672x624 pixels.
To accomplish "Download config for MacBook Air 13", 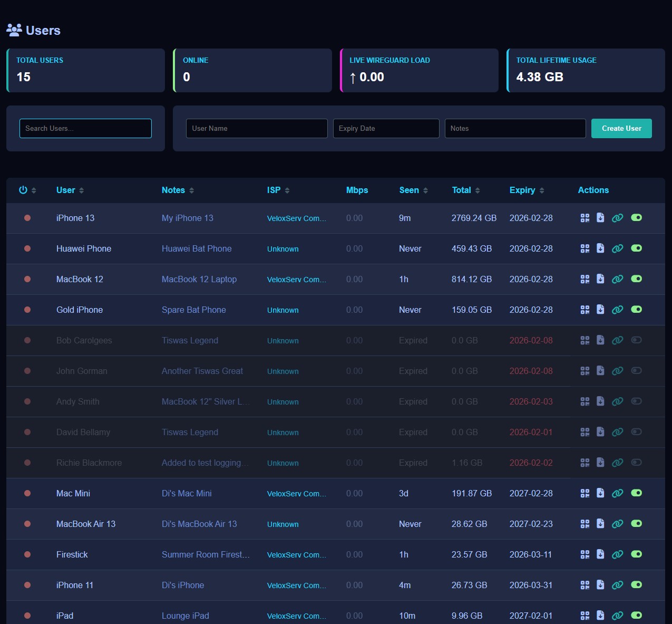I will click(x=600, y=524).
